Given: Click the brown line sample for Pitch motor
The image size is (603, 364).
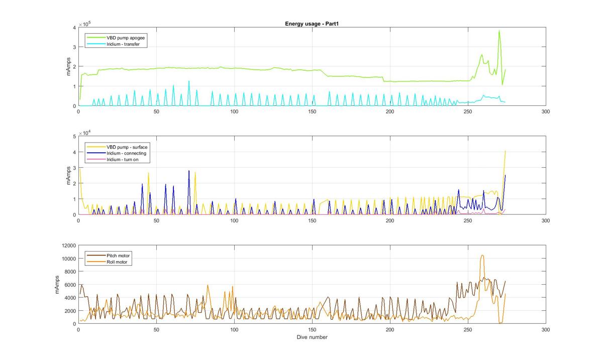Looking at the screenshot, I should tap(96, 256).
